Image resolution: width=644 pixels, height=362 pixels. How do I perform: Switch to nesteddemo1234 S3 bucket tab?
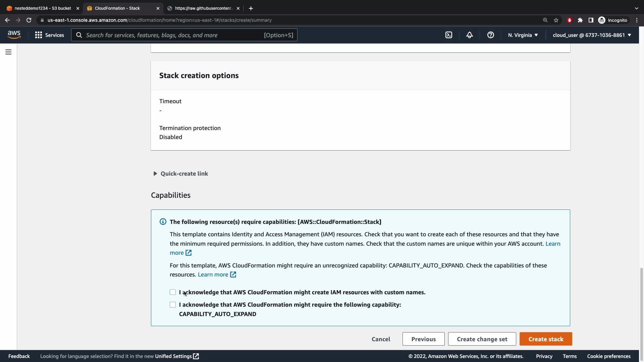[43, 8]
